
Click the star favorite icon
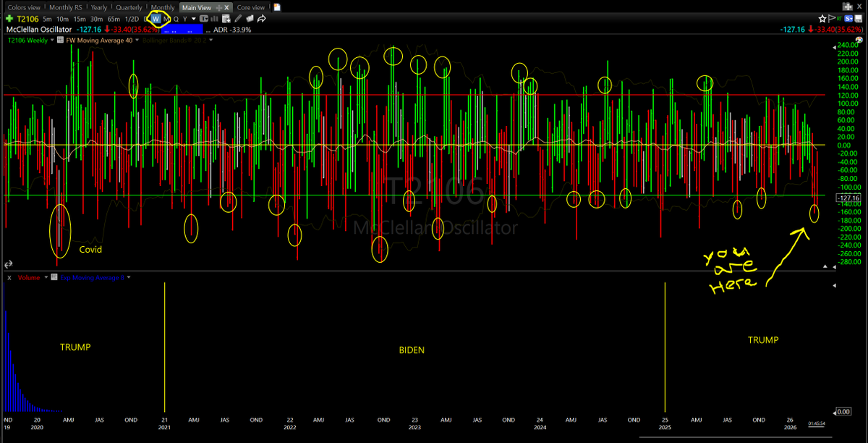[x=822, y=19]
